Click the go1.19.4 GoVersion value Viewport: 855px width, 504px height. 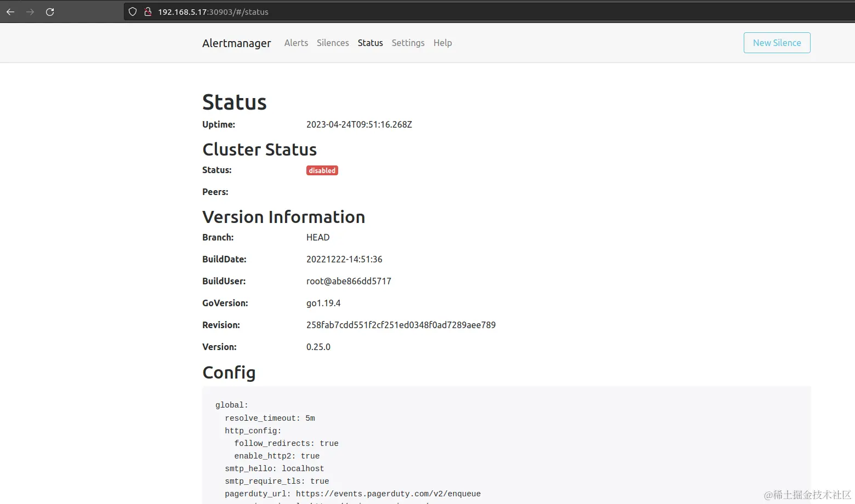pyautogui.click(x=323, y=303)
